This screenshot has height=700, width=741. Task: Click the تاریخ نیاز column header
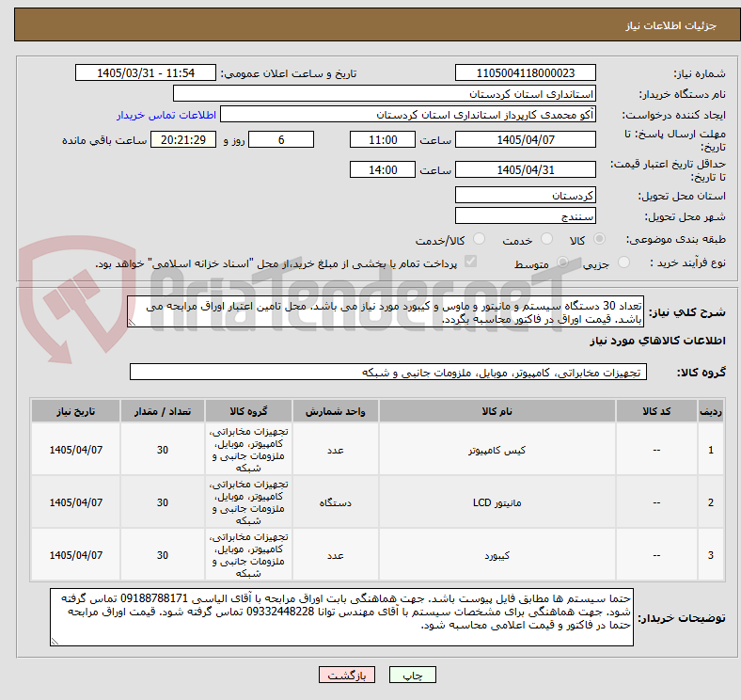75,411
